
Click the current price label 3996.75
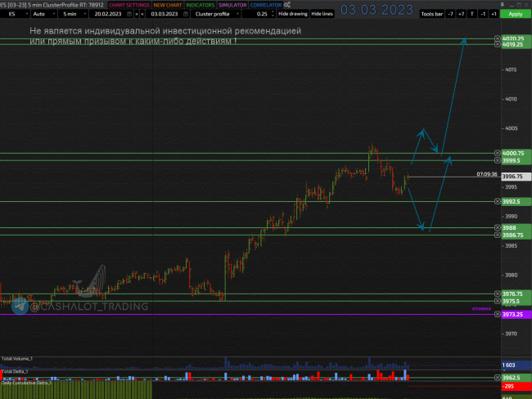[x=516, y=177]
